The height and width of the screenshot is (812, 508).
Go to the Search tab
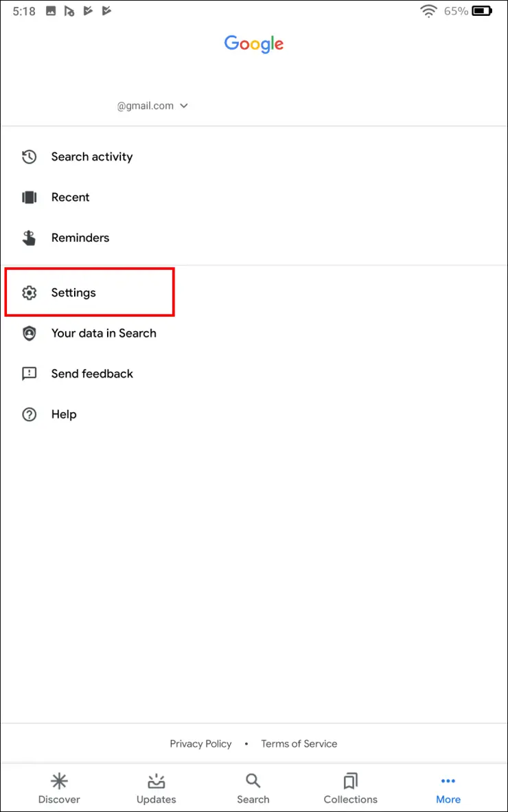click(253, 788)
